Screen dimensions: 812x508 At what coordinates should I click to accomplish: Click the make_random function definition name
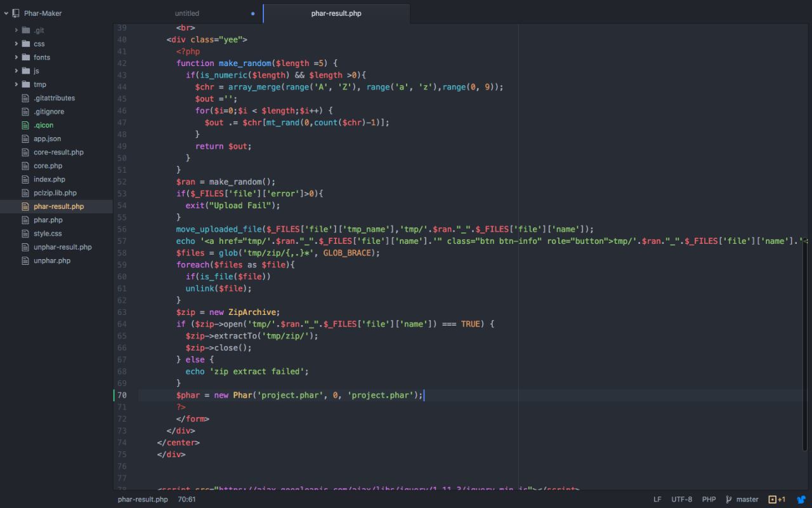point(245,63)
